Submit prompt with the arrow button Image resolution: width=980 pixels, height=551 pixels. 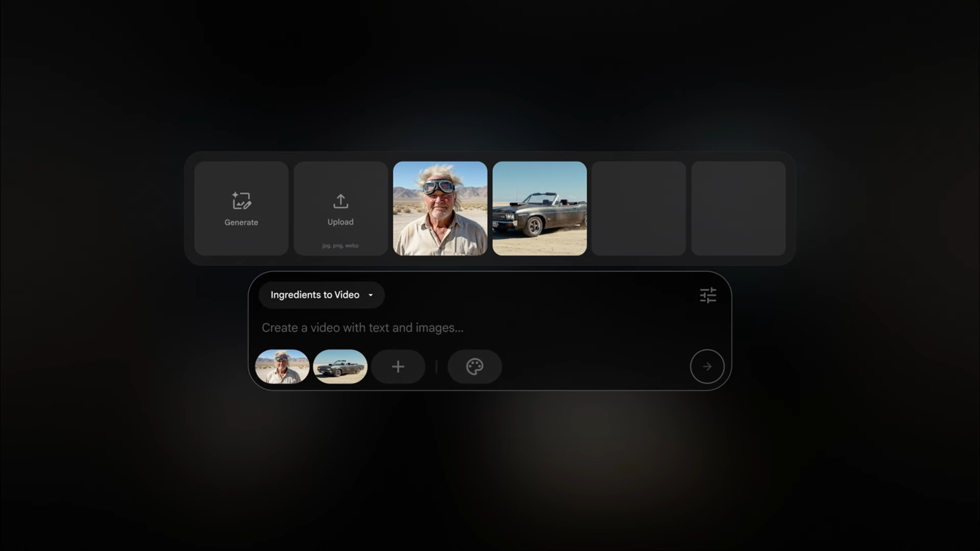[x=707, y=367]
